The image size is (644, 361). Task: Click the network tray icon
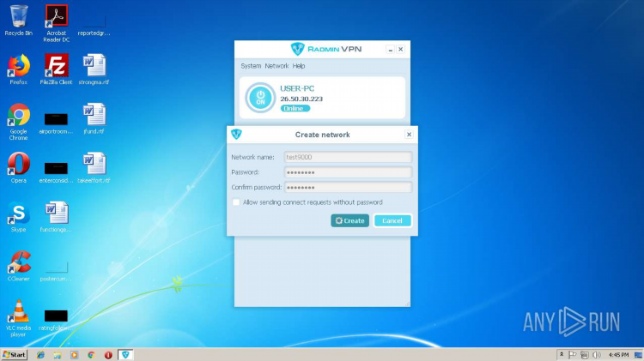(x=585, y=355)
